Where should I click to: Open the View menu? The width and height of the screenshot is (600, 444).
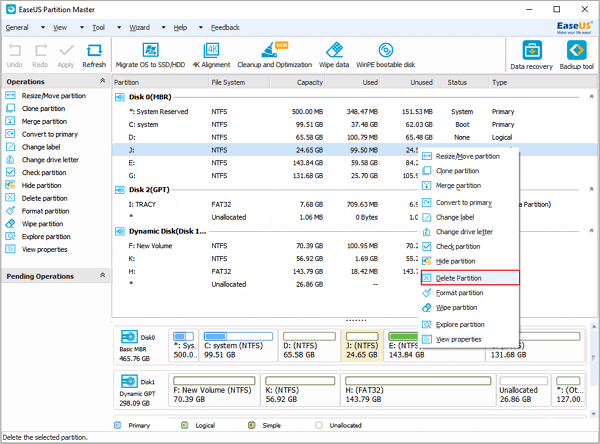(x=60, y=28)
